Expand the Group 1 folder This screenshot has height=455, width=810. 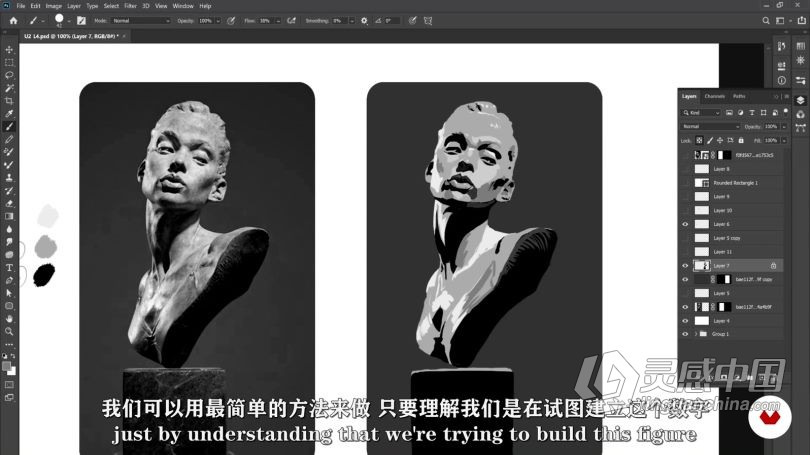click(696, 334)
